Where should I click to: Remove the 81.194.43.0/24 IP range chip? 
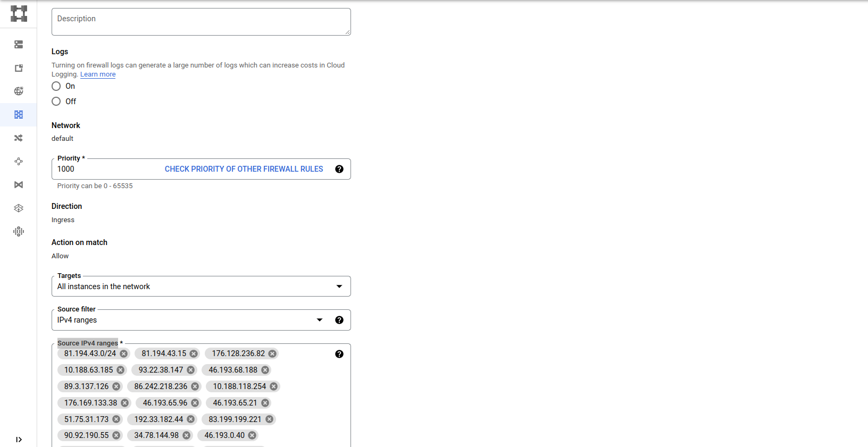click(124, 354)
